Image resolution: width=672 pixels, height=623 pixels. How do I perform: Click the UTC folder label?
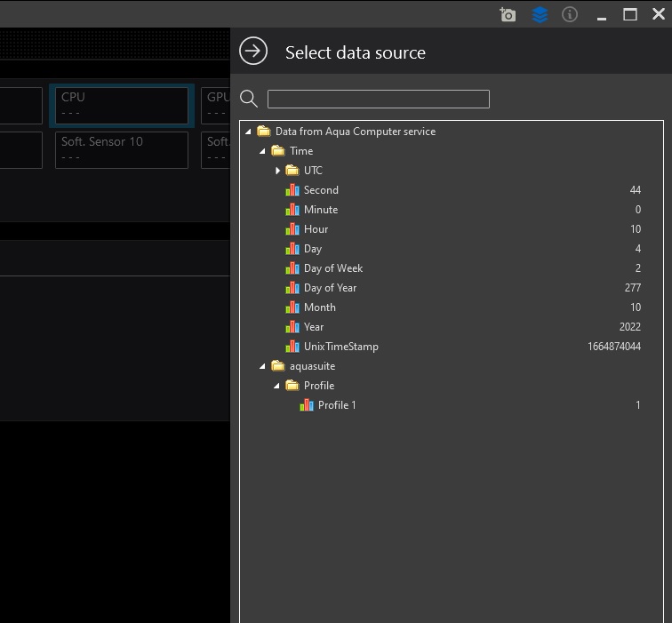pos(313,171)
